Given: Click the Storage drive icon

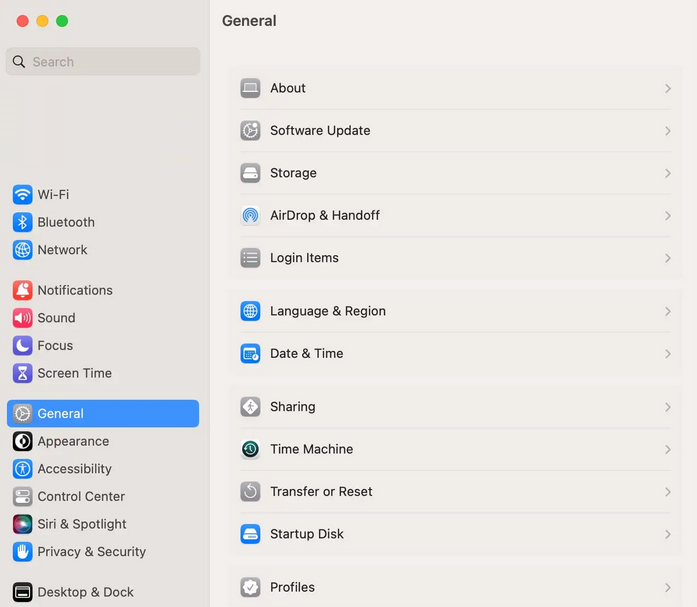Looking at the screenshot, I should point(250,173).
